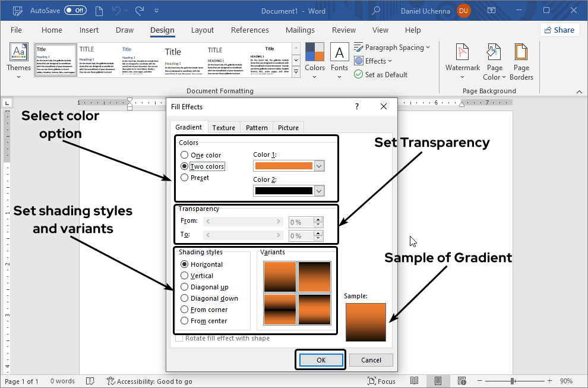588x388 pixels.
Task: Expand the Color 2 dropdown
Action: [x=319, y=191]
